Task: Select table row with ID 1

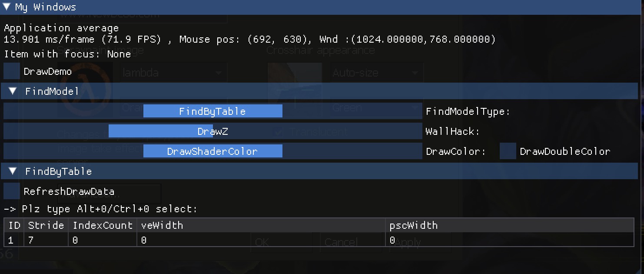Action: [319, 240]
